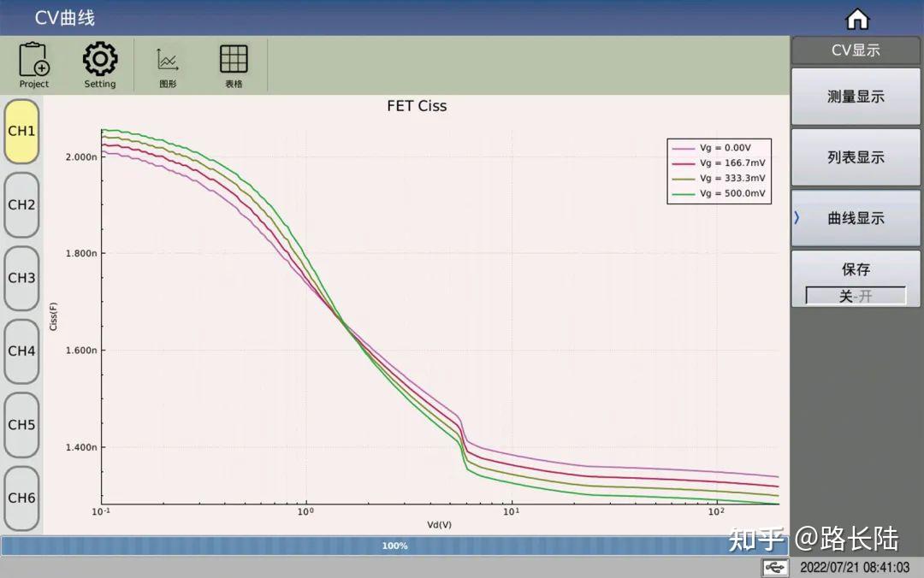This screenshot has width=924, height=578.
Task: Select channel CH6
Action: point(21,498)
